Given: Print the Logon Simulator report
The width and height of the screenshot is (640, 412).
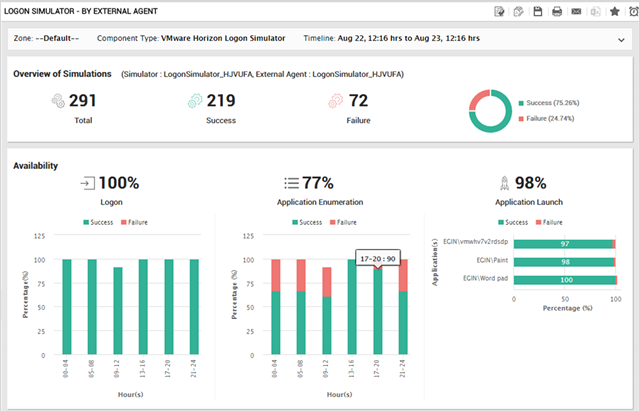Looking at the screenshot, I should (x=557, y=11).
